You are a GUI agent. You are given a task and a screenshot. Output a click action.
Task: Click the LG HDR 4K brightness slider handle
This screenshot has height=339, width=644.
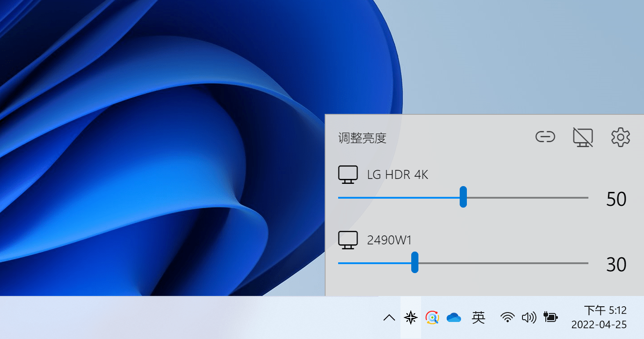(463, 197)
